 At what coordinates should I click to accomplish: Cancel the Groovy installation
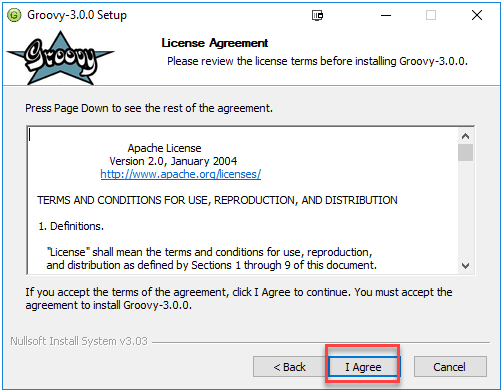point(450,367)
